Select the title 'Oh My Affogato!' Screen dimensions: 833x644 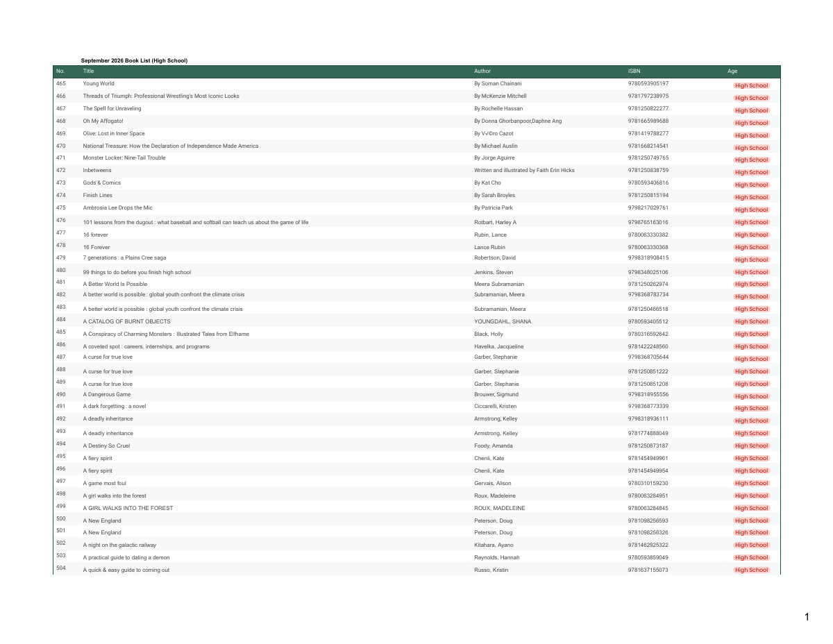pyautogui.click(x=103, y=121)
